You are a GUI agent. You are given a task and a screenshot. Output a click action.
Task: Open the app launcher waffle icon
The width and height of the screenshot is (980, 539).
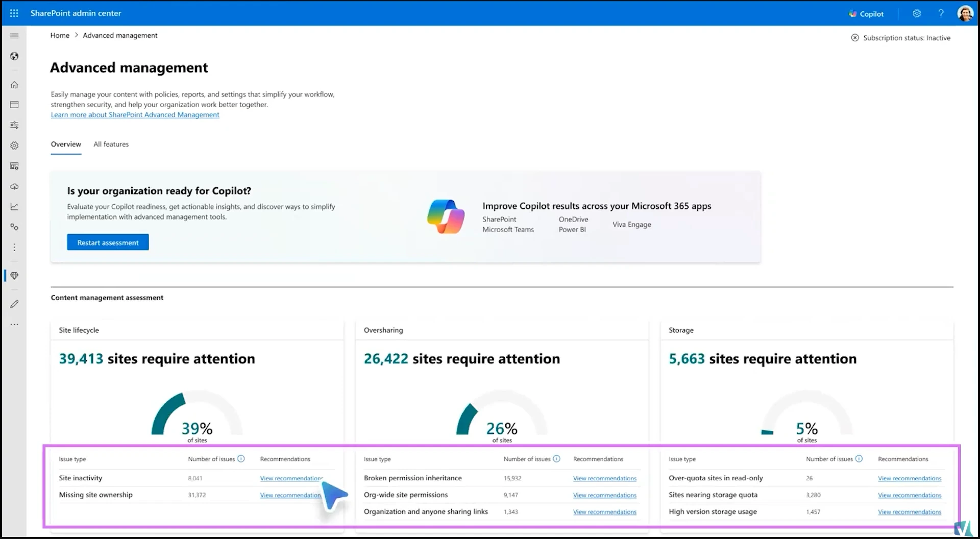pyautogui.click(x=14, y=13)
